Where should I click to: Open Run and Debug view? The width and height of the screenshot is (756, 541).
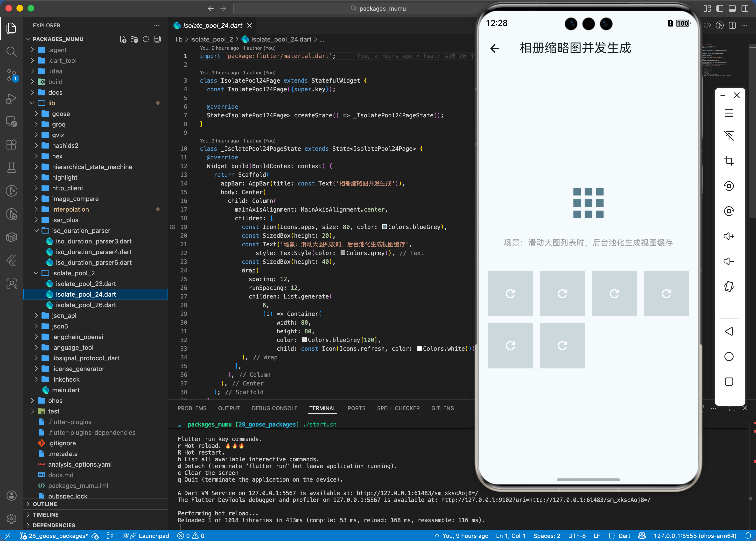point(11,99)
